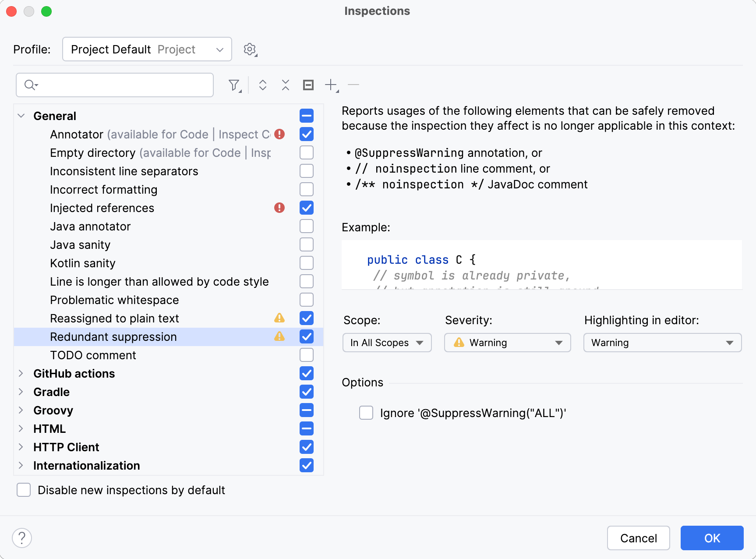The height and width of the screenshot is (559, 756).
Task: Select the TODO comment inspection
Action: pos(92,355)
